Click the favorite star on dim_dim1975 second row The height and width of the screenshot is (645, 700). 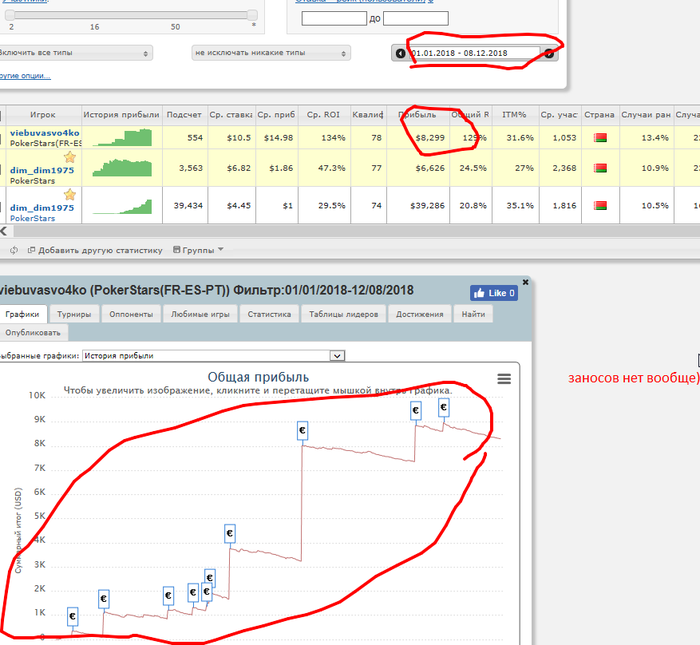[x=70, y=195]
